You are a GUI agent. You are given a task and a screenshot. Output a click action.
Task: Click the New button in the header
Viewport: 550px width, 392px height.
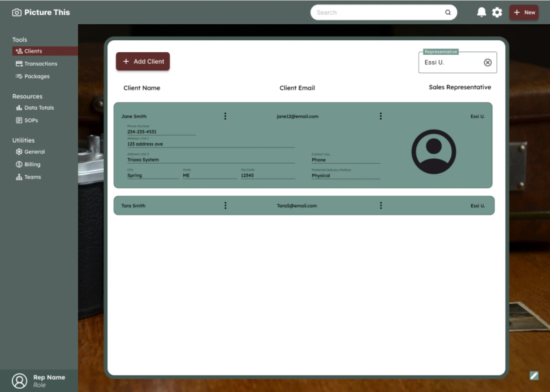524,12
